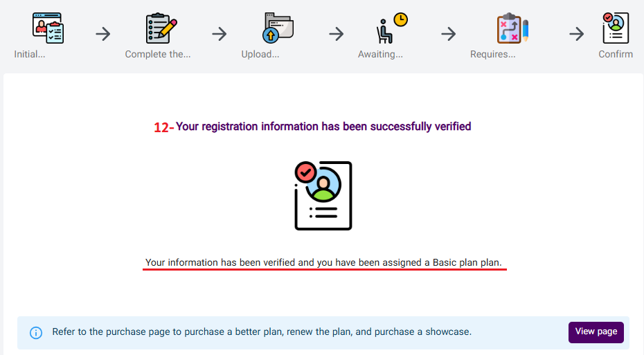Viewport: 644px width, 355px height.
Task: Click the purchase page notice text
Action: tap(262, 332)
